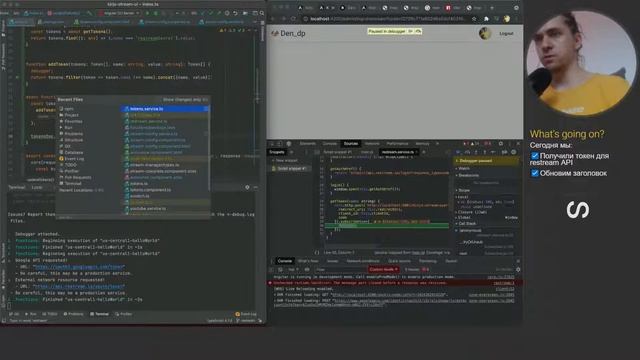The height and width of the screenshot is (360, 640).
Task: Click pretty print braces icon in Sources
Action: 317,253
